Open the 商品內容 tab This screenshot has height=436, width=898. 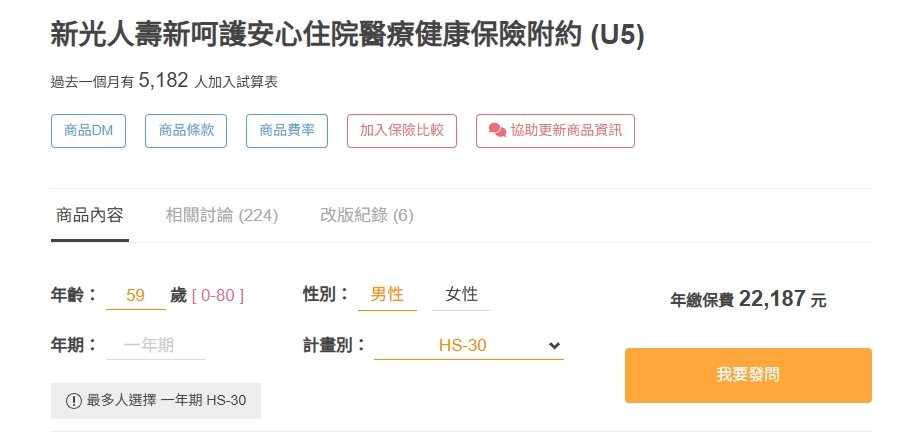pos(90,215)
